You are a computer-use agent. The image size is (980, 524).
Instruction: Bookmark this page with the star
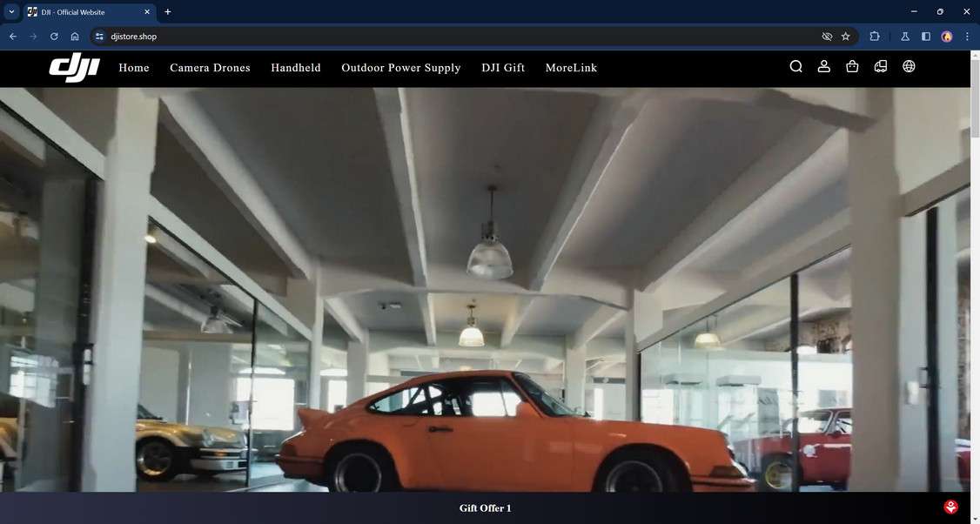tap(846, 37)
